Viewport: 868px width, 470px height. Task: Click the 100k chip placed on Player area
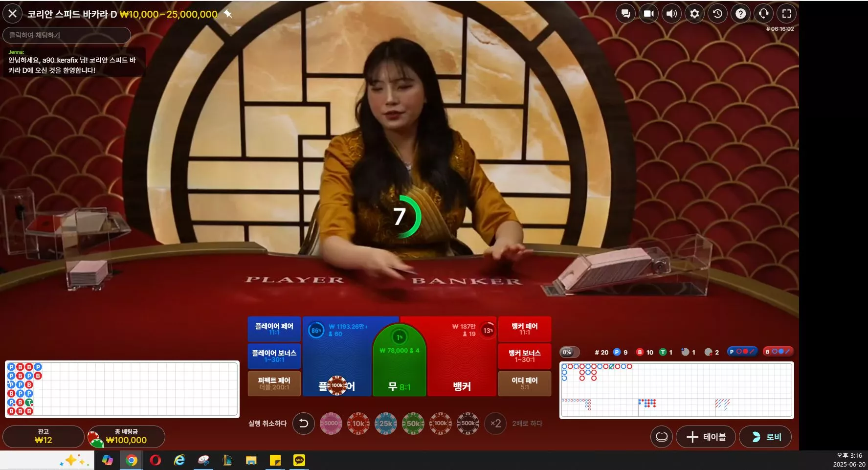click(337, 385)
